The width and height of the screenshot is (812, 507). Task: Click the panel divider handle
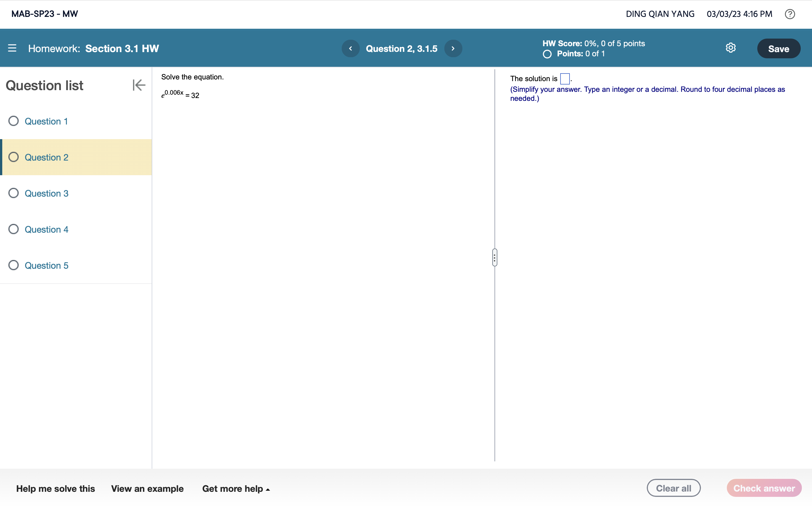point(495,257)
